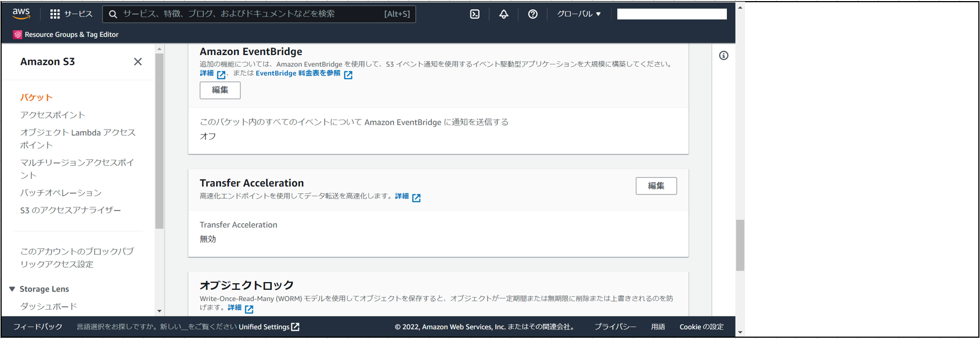Open the Unified Settings link
This screenshot has height=357, width=980.
pos(264,327)
